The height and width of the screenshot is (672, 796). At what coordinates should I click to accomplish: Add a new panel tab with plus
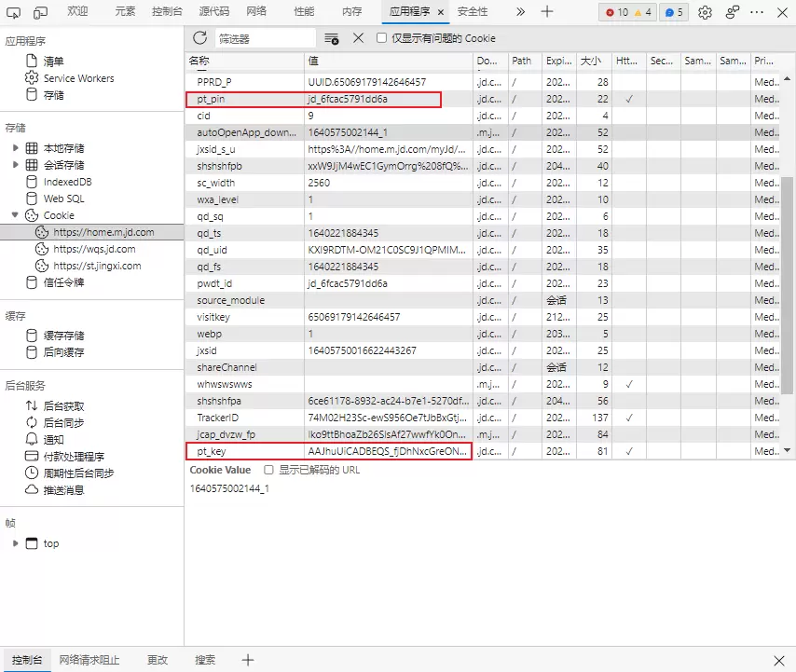[547, 12]
